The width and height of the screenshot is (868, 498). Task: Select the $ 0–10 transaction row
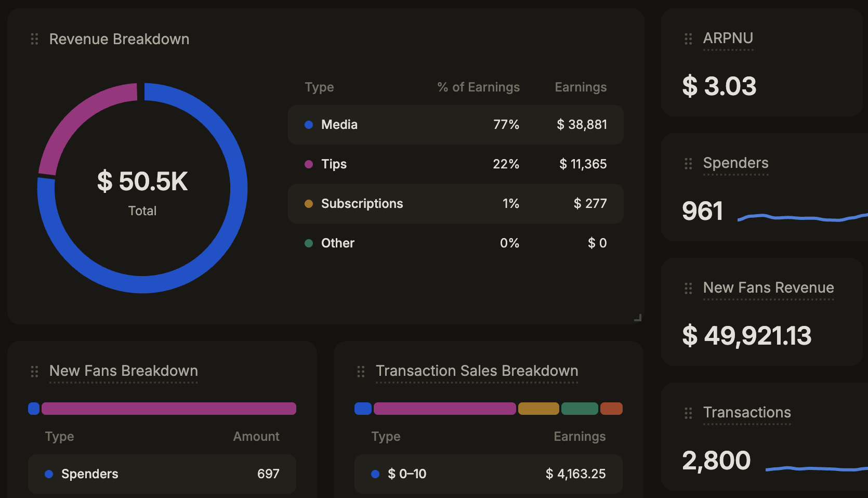tap(489, 474)
